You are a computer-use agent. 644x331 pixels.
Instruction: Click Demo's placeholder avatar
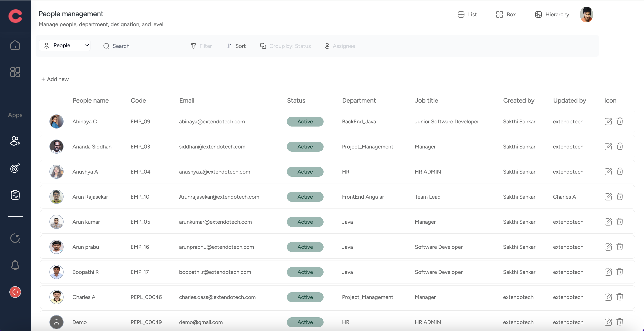(x=56, y=322)
